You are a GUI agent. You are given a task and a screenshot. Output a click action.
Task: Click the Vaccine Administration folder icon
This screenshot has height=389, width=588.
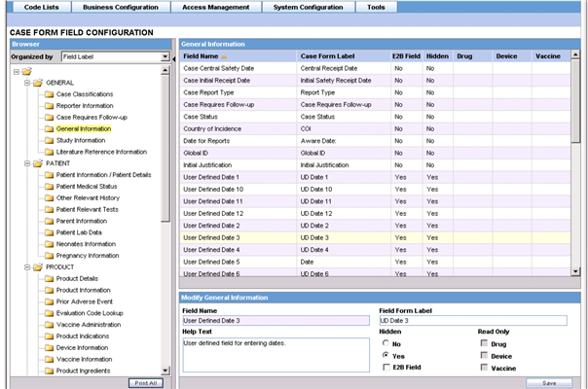coord(49,324)
